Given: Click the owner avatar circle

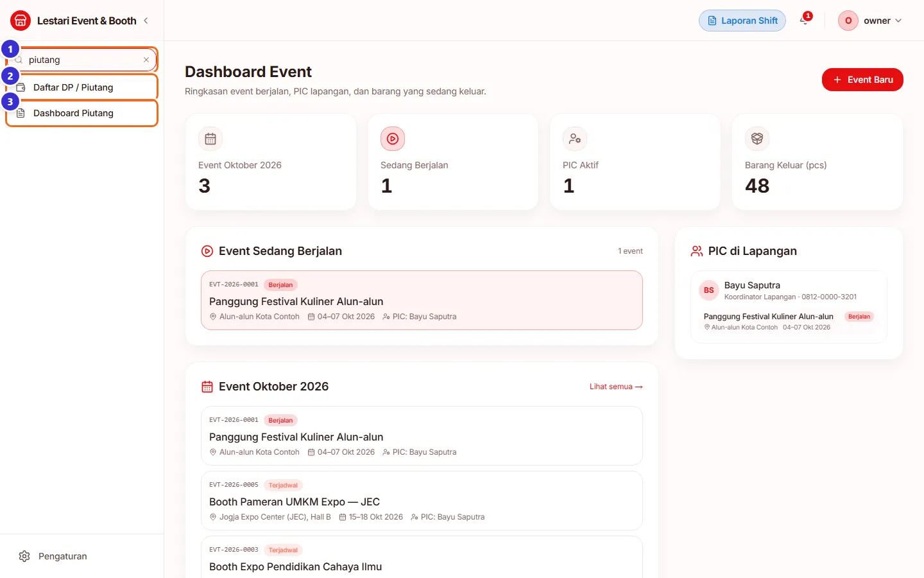Looking at the screenshot, I should coord(848,21).
